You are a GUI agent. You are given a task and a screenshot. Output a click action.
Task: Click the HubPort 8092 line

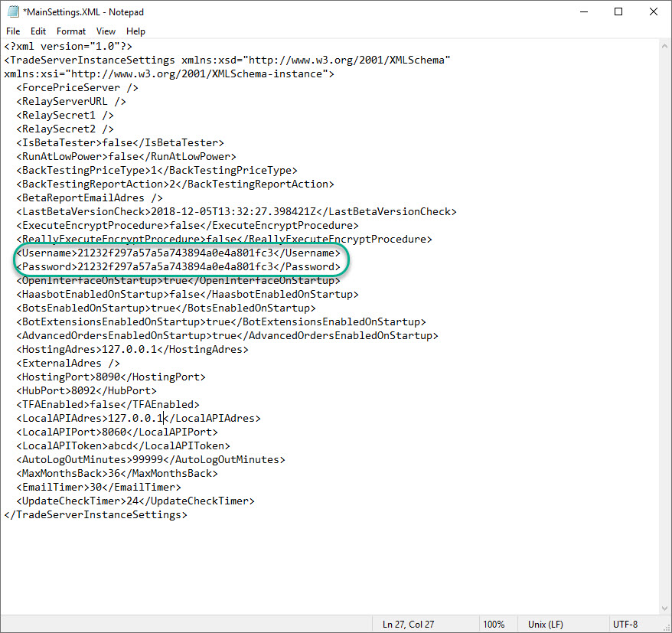point(86,390)
